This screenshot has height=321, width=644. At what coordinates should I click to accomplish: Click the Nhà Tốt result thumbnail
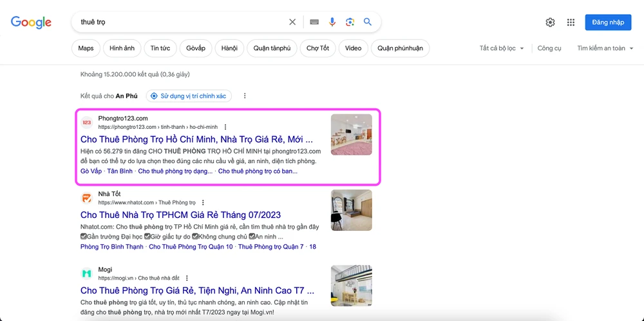click(x=352, y=210)
